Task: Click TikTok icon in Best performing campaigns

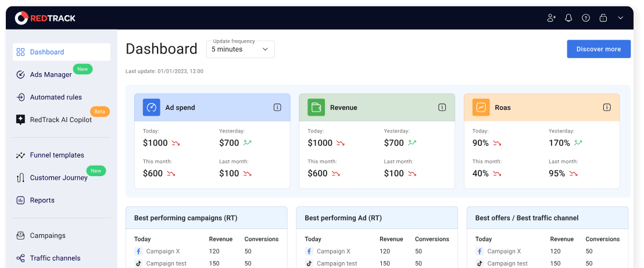Action: (x=138, y=263)
